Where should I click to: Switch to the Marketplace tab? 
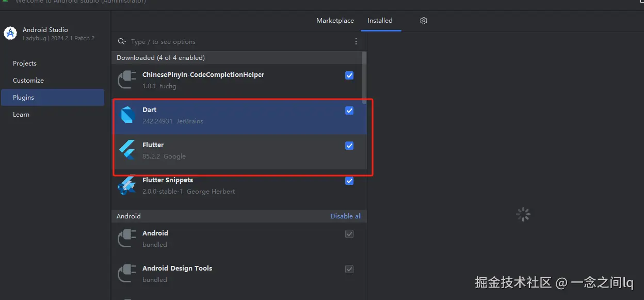335,21
